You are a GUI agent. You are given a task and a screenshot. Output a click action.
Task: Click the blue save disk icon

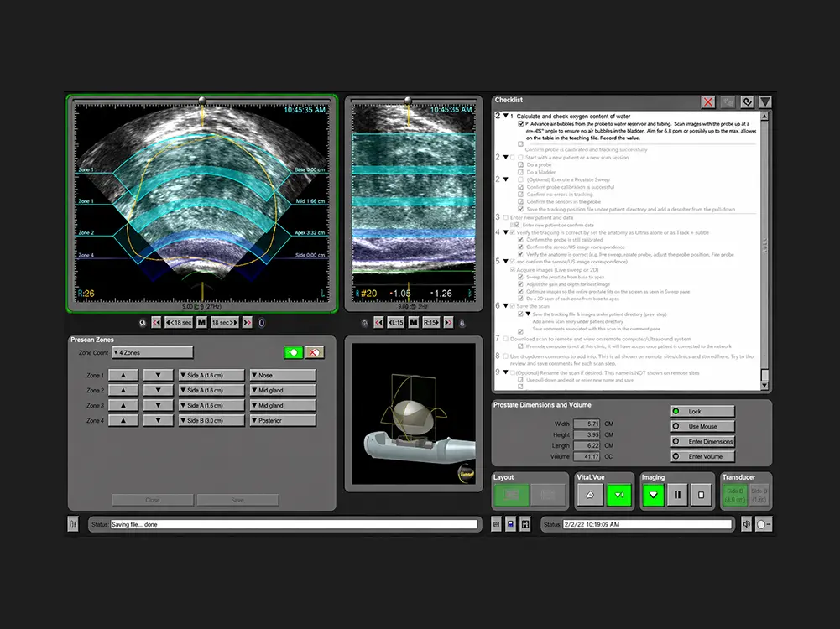[x=510, y=525]
